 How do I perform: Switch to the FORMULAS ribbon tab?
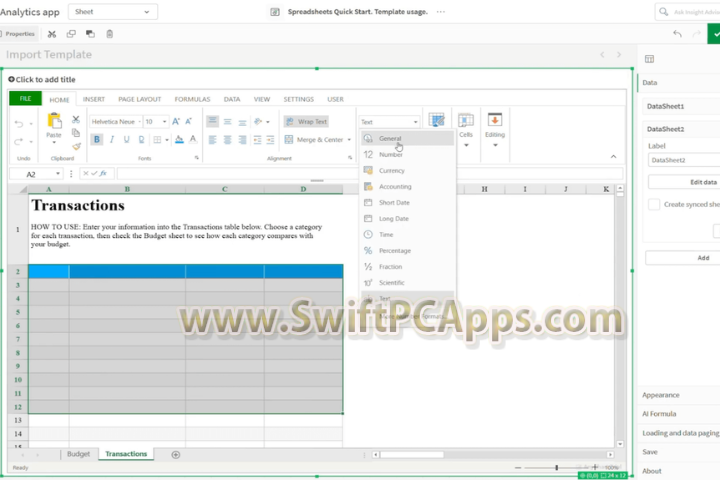[192, 99]
